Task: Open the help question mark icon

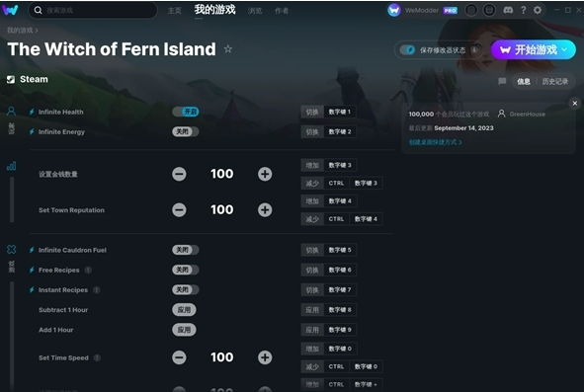Action: point(524,11)
